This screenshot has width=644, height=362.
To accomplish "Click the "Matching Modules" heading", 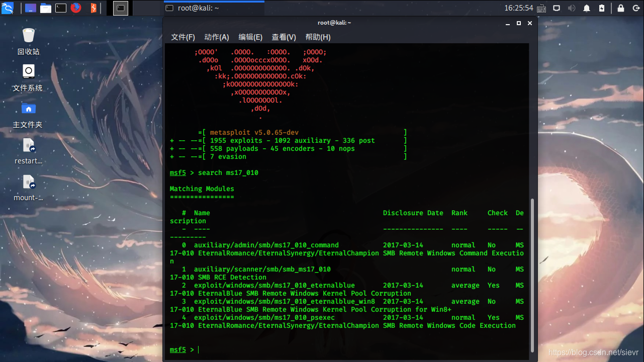I will click(202, 189).
